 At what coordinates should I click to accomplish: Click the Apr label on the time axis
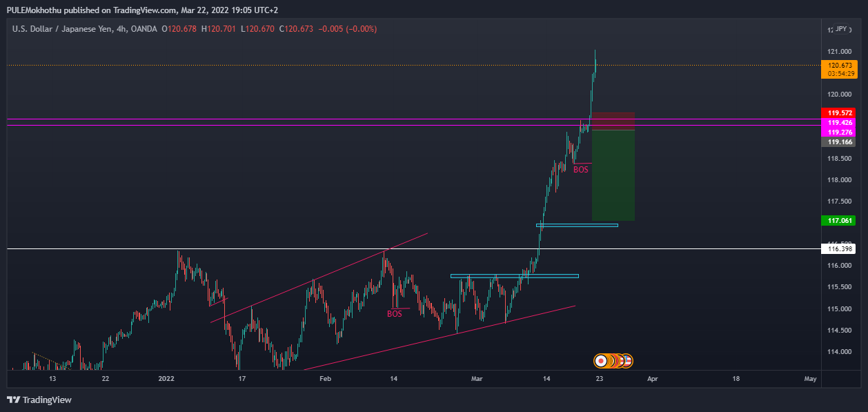[653, 378]
